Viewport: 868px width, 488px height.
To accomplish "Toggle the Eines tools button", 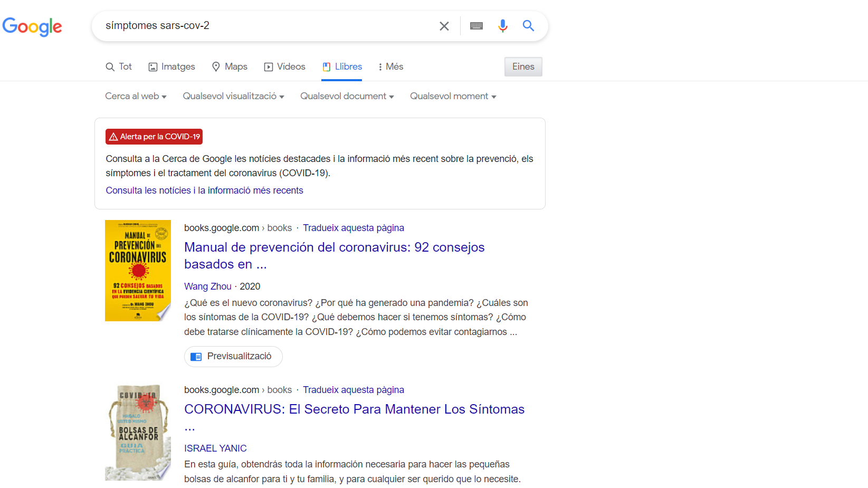I will pyautogui.click(x=523, y=67).
